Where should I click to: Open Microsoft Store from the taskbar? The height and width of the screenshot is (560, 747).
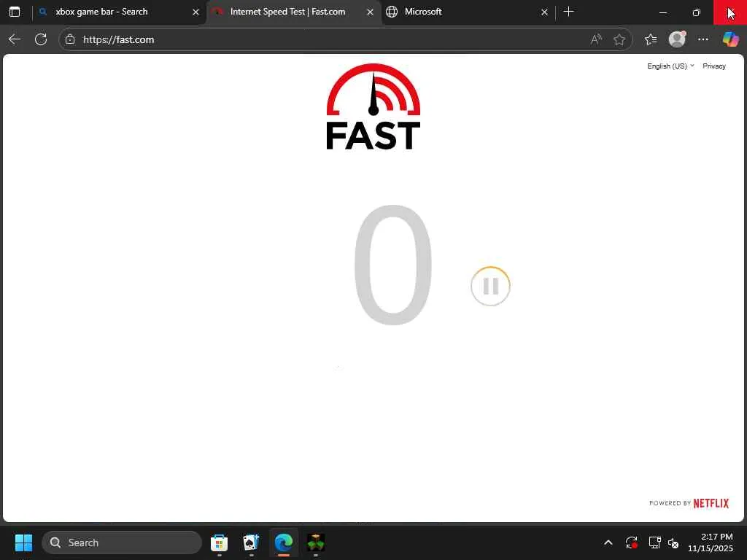pos(219,542)
